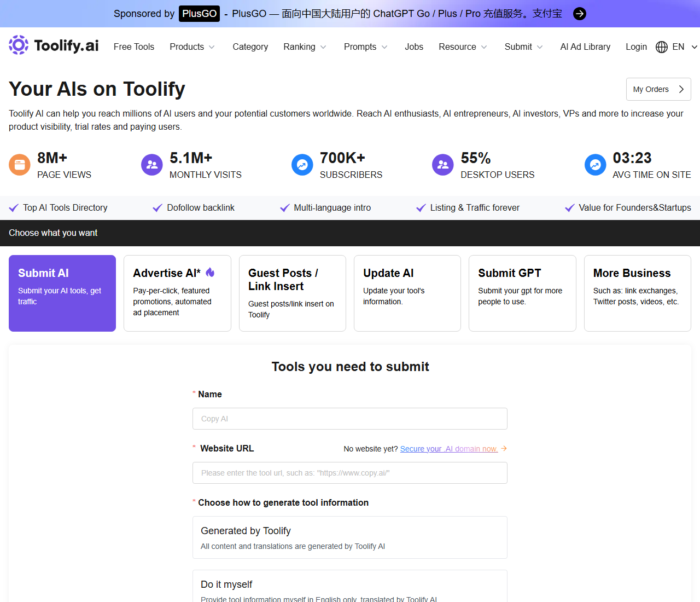Click the 8M+ page views figure
The image size is (700, 602).
(x=52, y=158)
